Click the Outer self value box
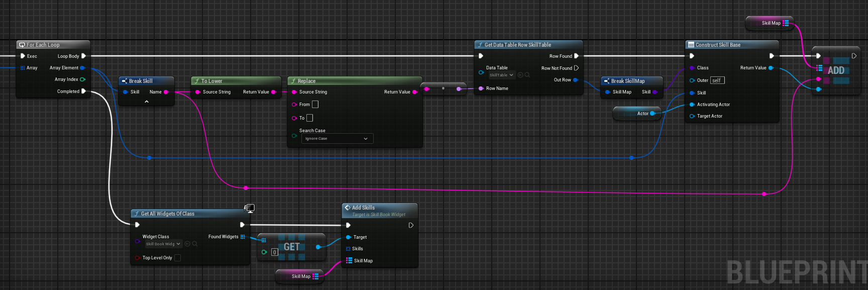This screenshot has width=868, height=290. (x=717, y=80)
